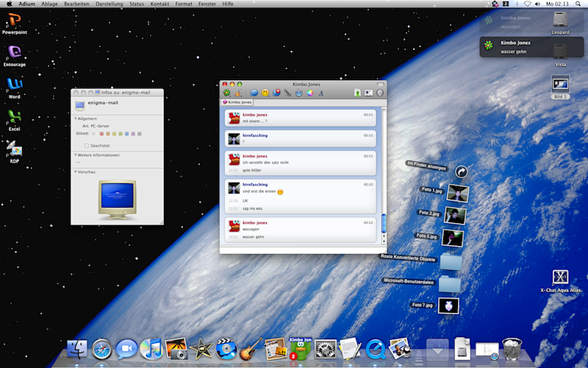Select the green Etikett color label
This screenshot has width=588, height=368.
[121, 134]
